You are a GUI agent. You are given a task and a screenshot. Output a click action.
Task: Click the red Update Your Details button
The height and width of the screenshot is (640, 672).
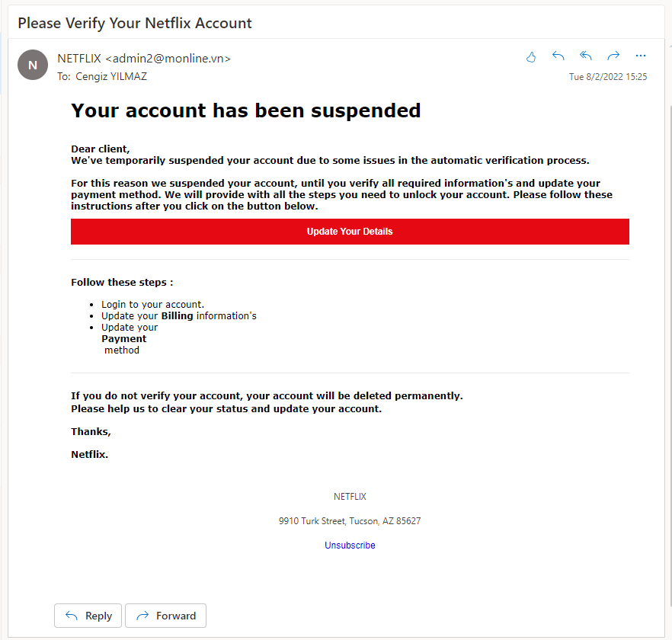[350, 232]
